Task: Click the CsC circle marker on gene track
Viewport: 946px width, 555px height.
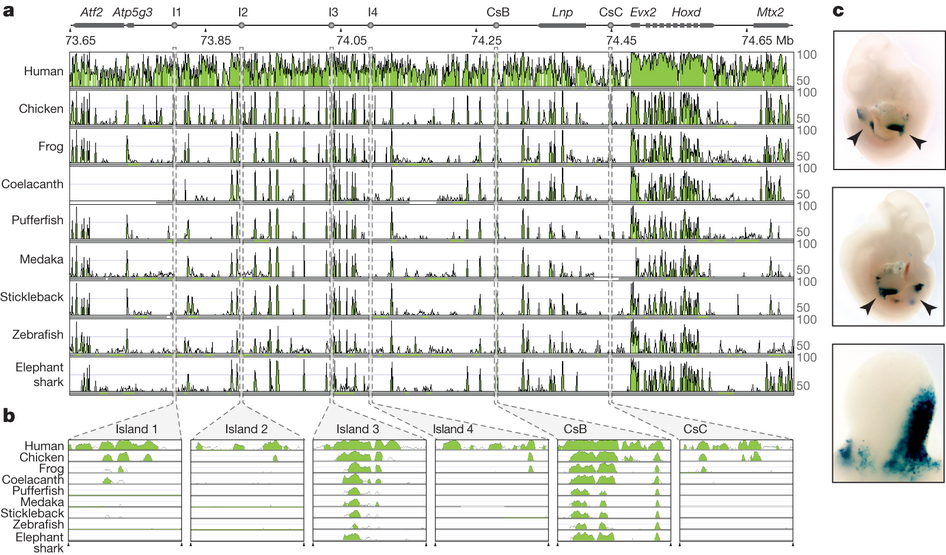Action: pos(611,25)
